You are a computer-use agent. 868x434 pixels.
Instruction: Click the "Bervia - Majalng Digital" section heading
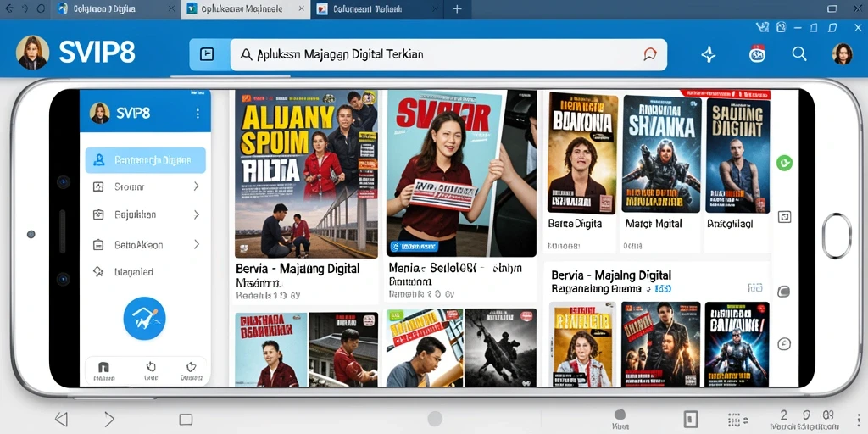[x=611, y=275]
